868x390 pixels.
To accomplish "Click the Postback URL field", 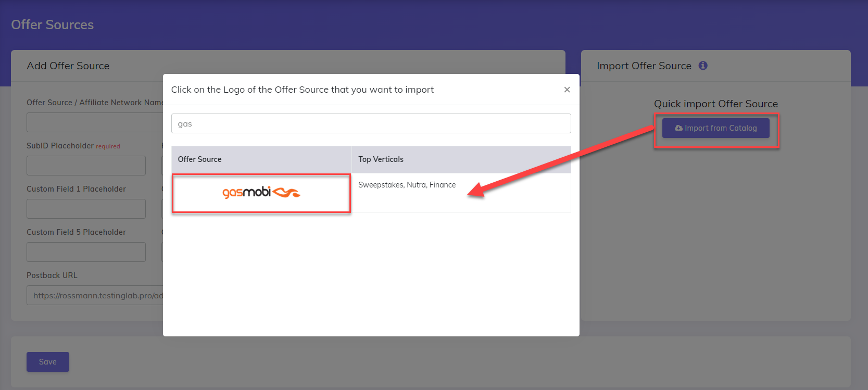I will [95, 295].
